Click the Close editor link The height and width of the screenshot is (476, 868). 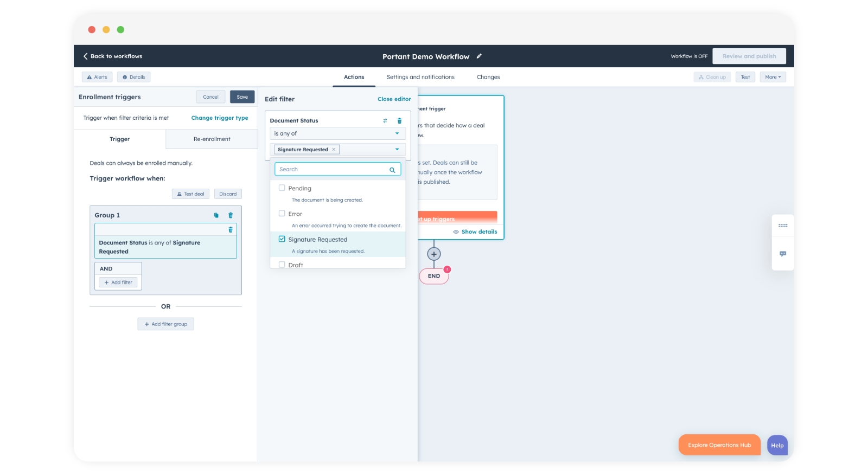click(x=394, y=99)
